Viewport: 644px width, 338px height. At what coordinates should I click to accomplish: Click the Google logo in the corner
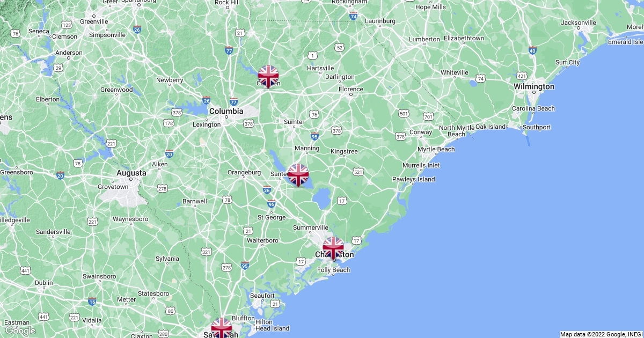pyautogui.click(x=20, y=330)
